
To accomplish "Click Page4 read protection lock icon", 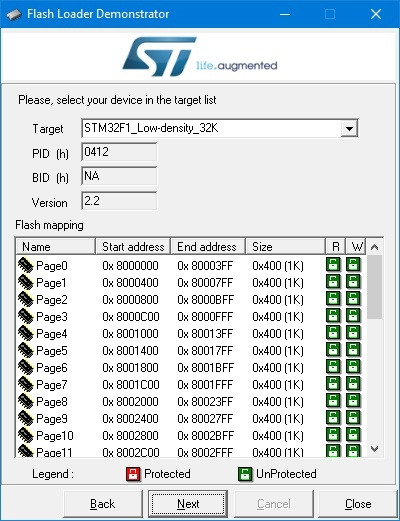I will 333,333.
